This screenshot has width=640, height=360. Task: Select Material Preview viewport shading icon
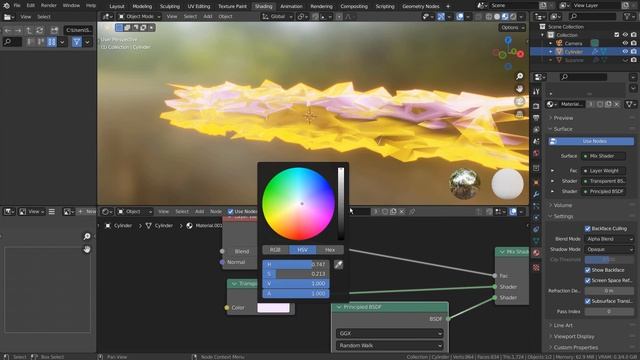505,17
